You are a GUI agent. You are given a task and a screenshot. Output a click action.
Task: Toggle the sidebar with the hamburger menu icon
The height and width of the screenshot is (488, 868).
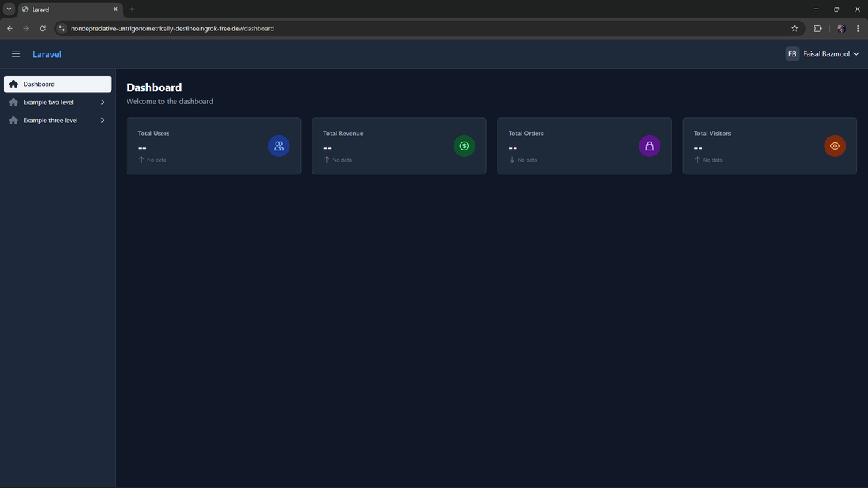(17, 54)
